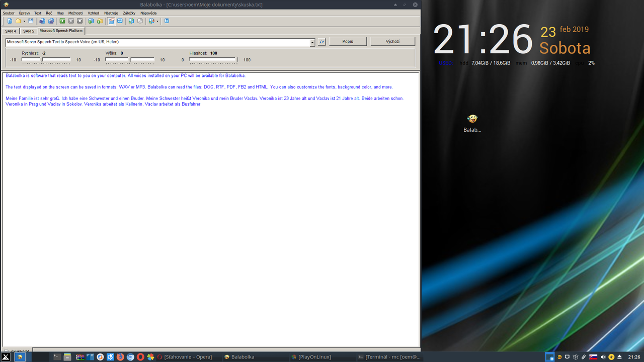The image size is (644, 362).
Task: Click the open-book toolbar icon
Action: (x=120, y=21)
